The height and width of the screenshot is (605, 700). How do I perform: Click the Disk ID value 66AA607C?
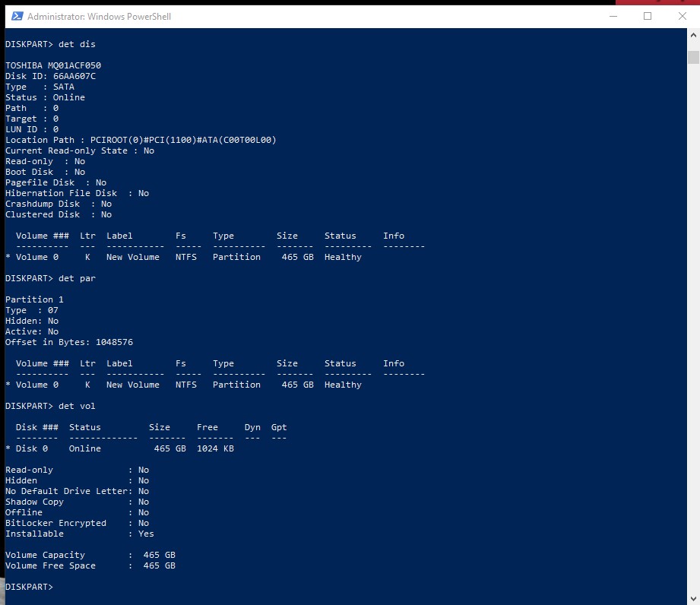click(x=74, y=76)
